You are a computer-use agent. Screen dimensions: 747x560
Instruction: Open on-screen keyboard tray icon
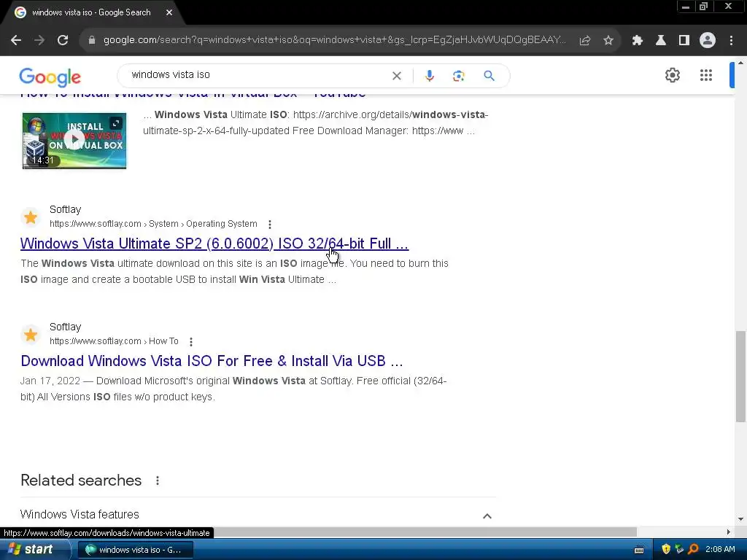639,550
